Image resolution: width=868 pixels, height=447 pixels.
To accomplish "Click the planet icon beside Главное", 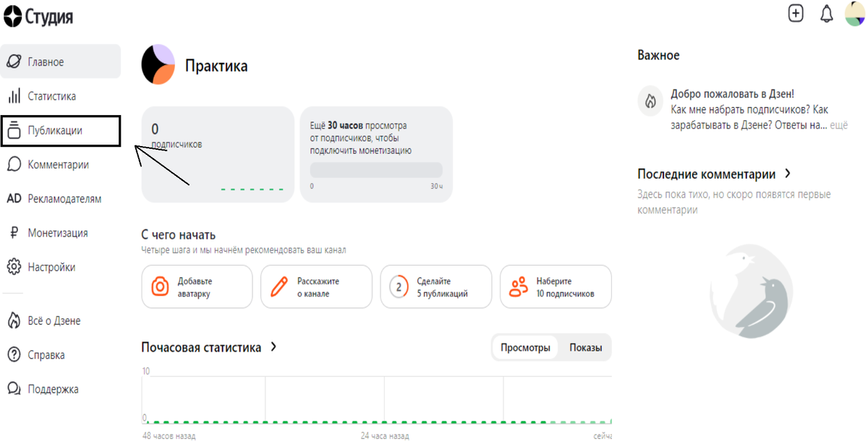I will point(14,62).
